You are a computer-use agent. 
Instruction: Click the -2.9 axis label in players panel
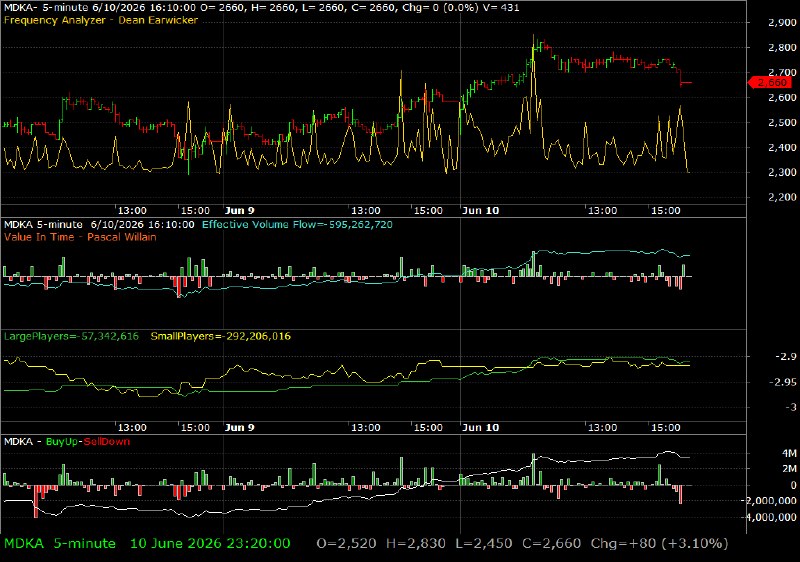pyautogui.click(x=786, y=357)
